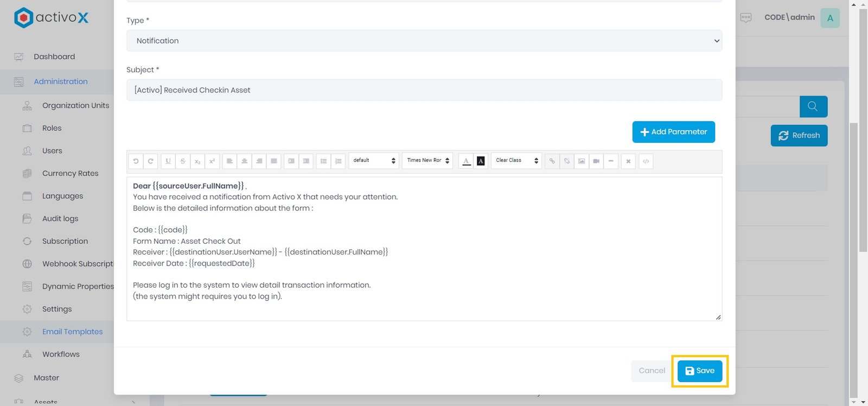Click into the Subject input field
868x406 pixels.
(424, 90)
